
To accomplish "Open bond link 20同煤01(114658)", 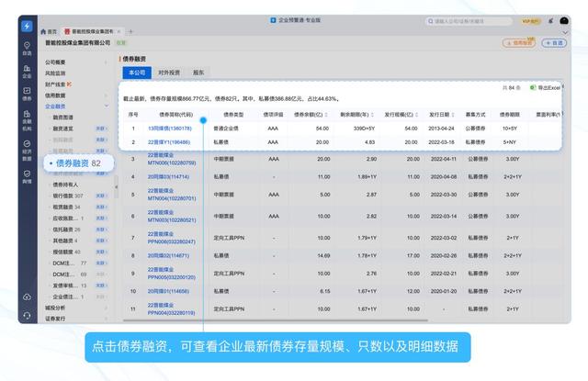I will tap(168, 291).
